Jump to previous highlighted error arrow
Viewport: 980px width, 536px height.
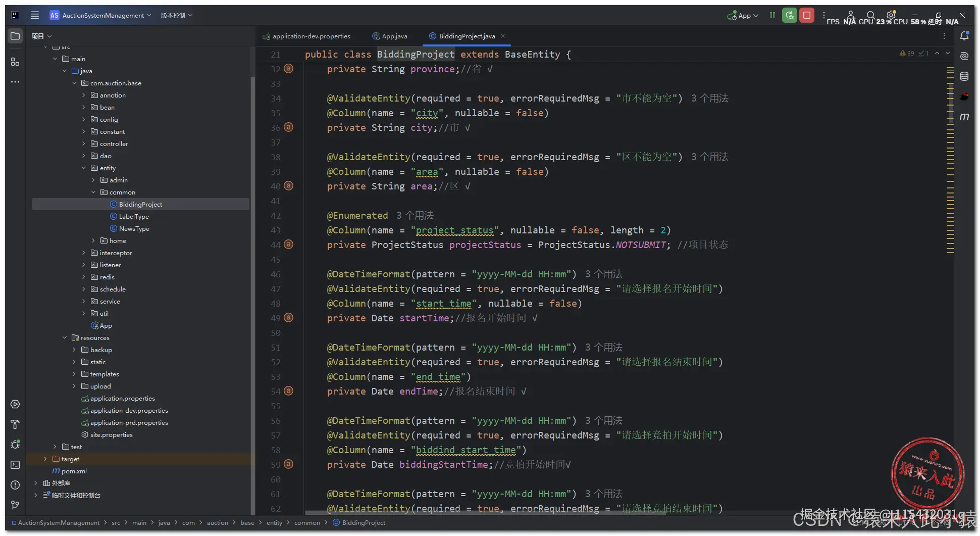pyautogui.click(x=937, y=53)
